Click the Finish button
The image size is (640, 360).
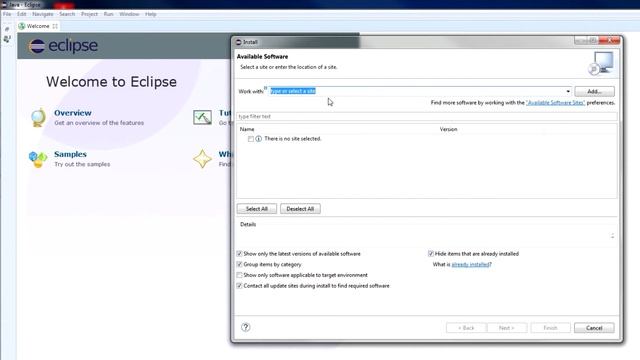click(550, 328)
